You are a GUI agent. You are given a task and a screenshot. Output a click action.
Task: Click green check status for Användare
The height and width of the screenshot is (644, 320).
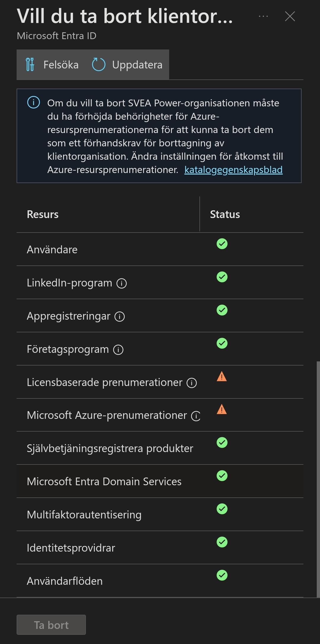[222, 244]
